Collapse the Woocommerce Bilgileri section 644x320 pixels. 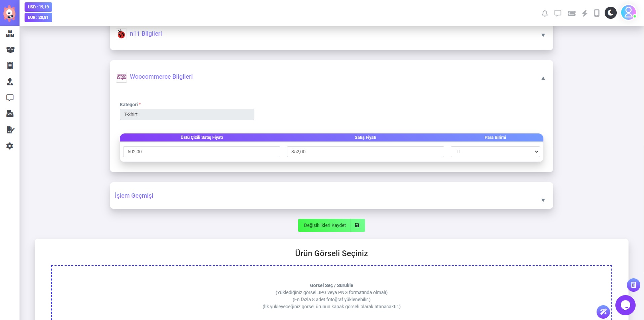tap(543, 78)
